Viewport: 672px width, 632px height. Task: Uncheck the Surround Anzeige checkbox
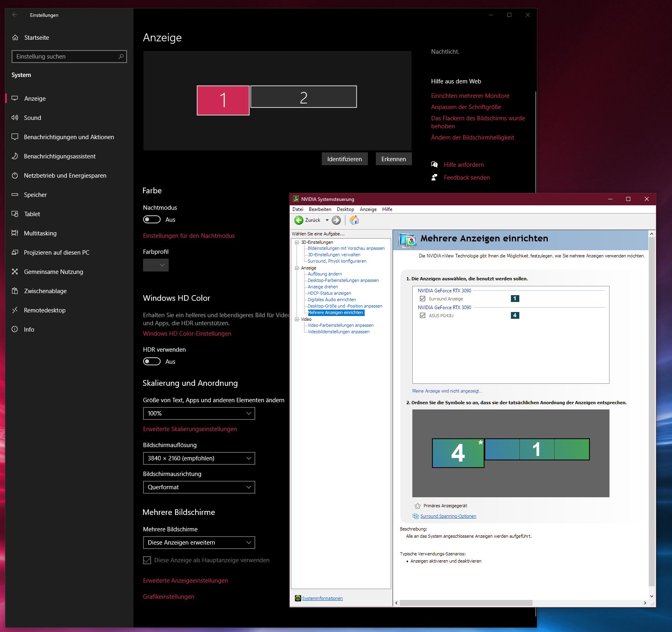422,298
